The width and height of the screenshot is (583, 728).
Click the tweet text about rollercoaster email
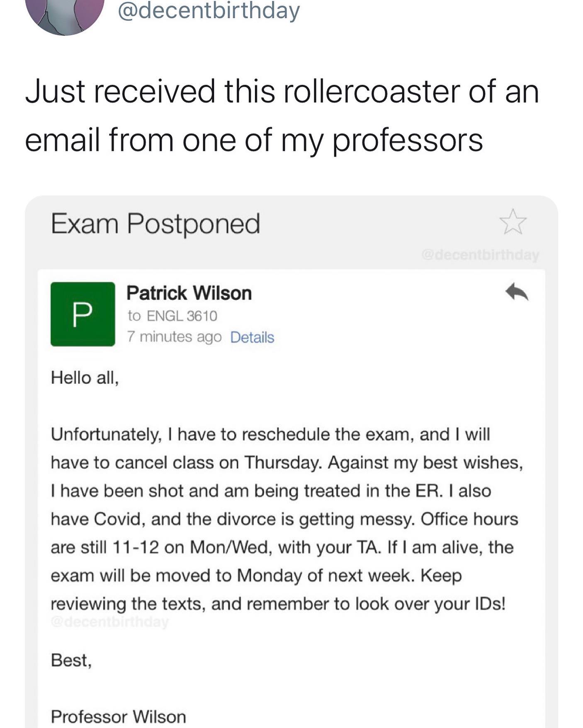click(x=282, y=115)
